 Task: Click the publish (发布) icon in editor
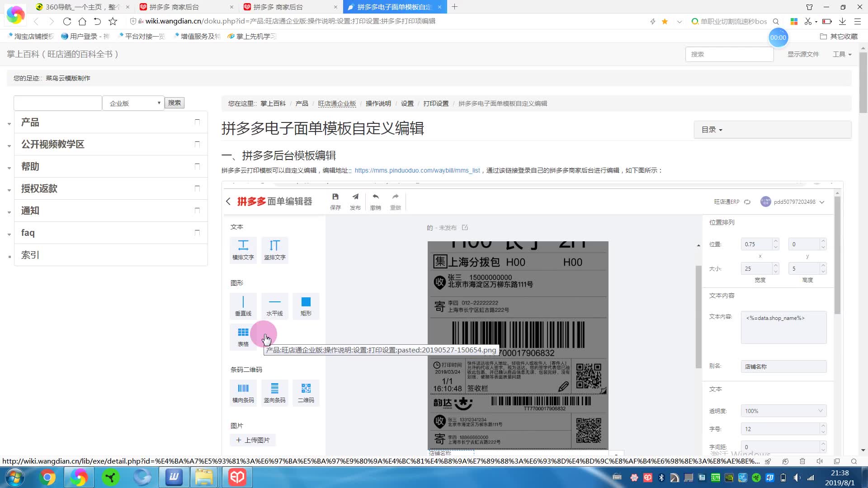tap(355, 202)
